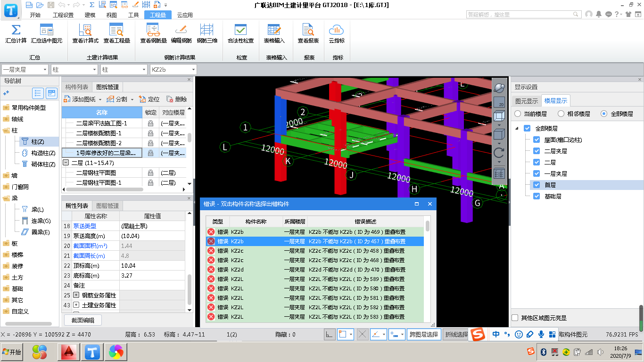644x362 pixels.
Task: Open 查看工程量 quantity viewer
Action: [116, 33]
